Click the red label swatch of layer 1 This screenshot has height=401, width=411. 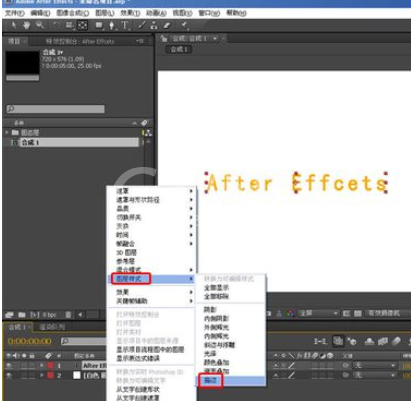click(50, 366)
